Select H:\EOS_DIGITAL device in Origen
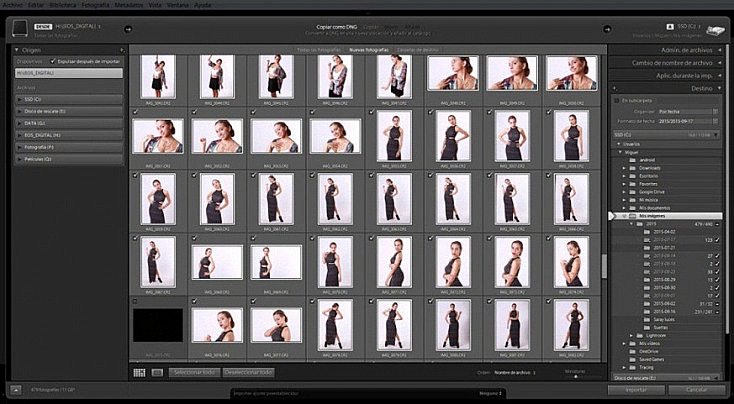Viewport: 734px width, 404px height. [69, 73]
